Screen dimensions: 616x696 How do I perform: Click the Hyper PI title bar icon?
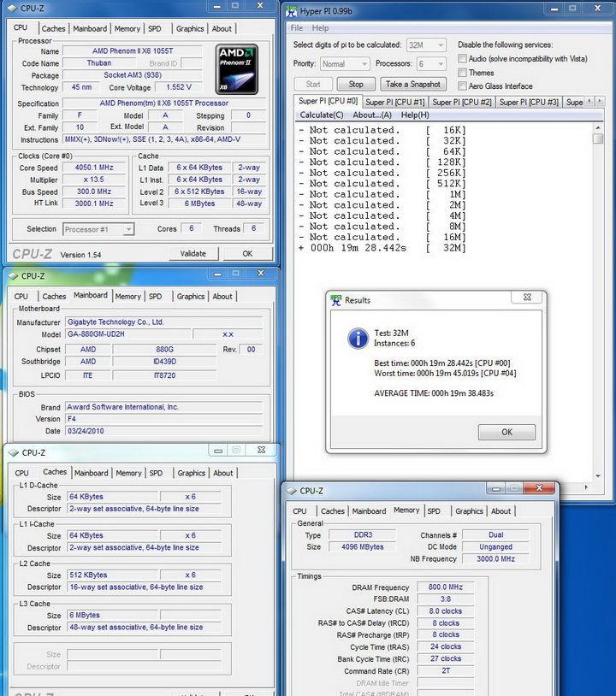[x=292, y=10]
